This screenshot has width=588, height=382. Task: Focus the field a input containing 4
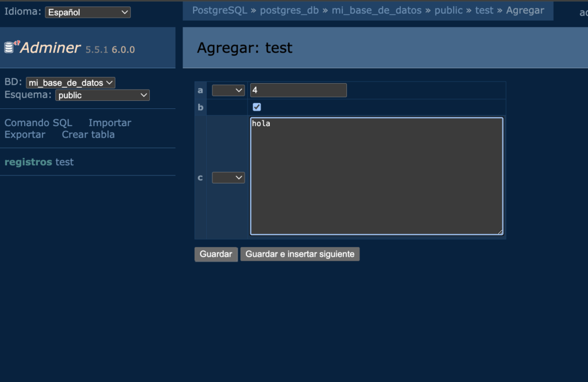pyautogui.click(x=299, y=90)
